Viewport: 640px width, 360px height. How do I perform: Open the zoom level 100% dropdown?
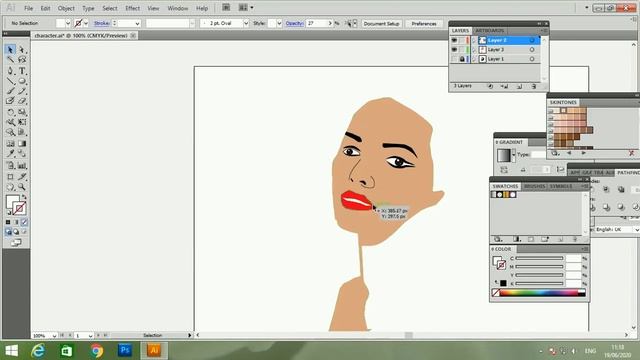(54, 336)
